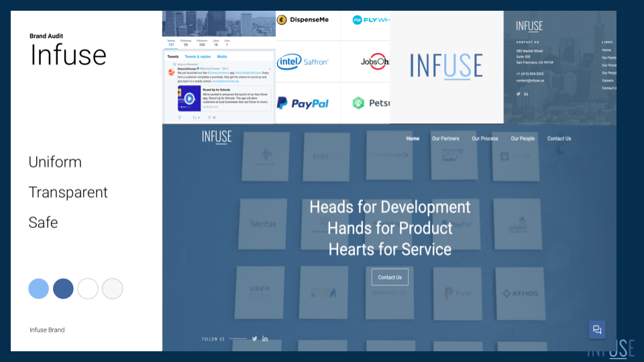Click the large blue INFUSE logo
Viewport: 644px width, 362px height.
click(x=446, y=66)
